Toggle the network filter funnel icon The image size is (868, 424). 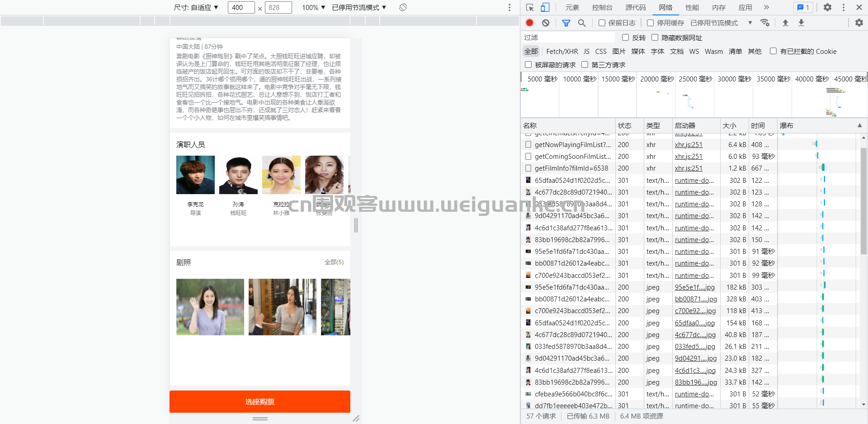(x=566, y=23)
